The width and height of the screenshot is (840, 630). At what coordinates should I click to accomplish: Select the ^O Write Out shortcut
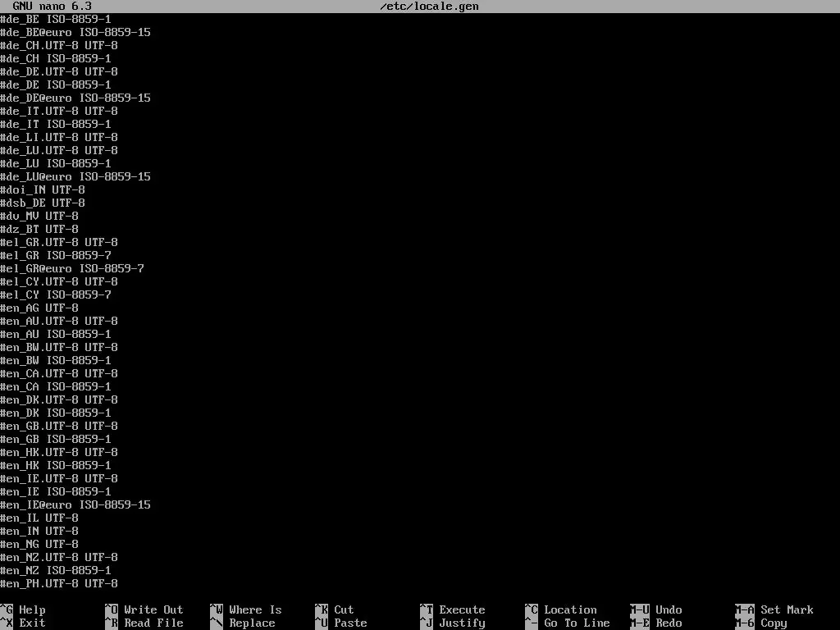tap(144, 609)
